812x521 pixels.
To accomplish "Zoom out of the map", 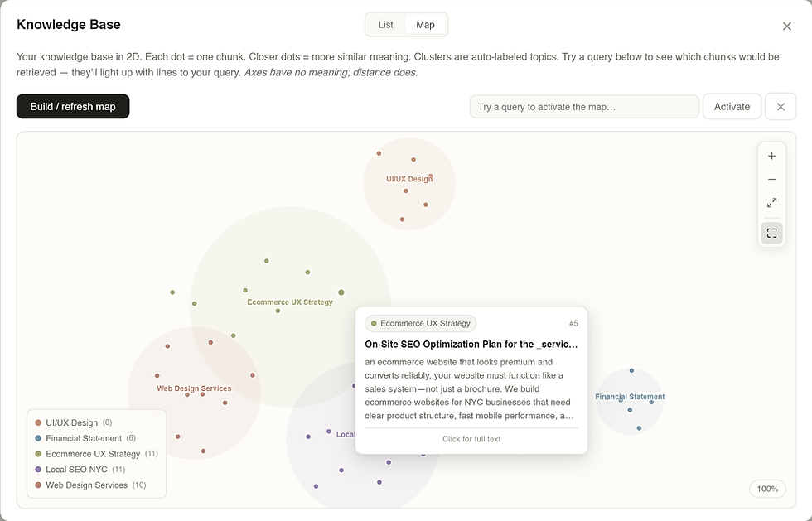I will pos(771,180).
